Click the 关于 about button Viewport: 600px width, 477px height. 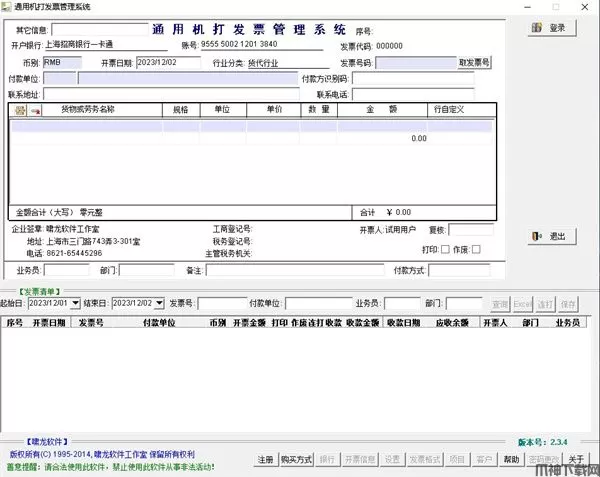(577, 459)
